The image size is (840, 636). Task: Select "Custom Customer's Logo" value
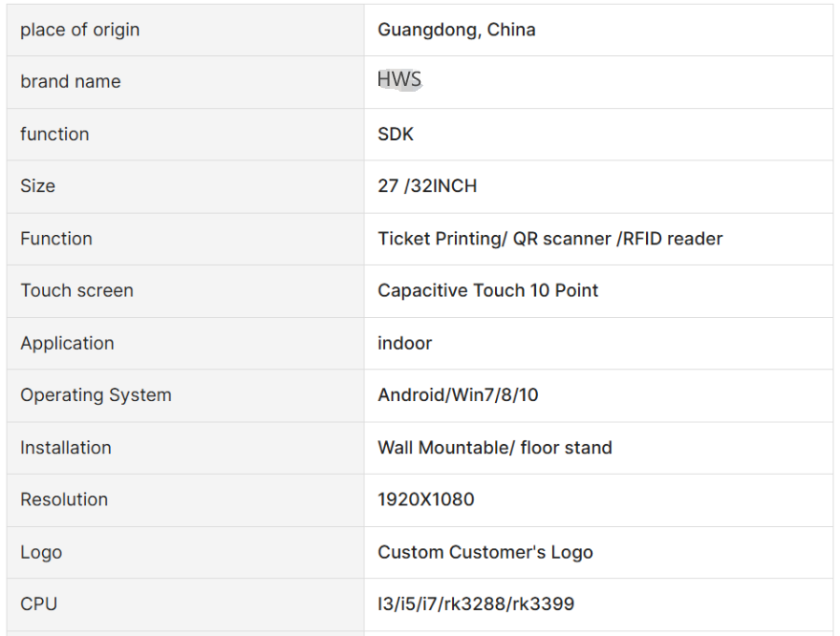[485, 553]
